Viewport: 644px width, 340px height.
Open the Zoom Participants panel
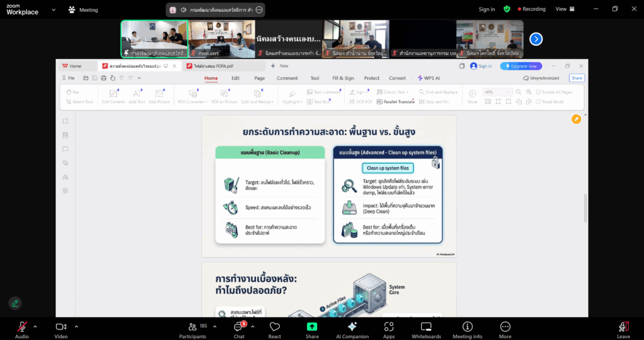(x=192, y=329)
